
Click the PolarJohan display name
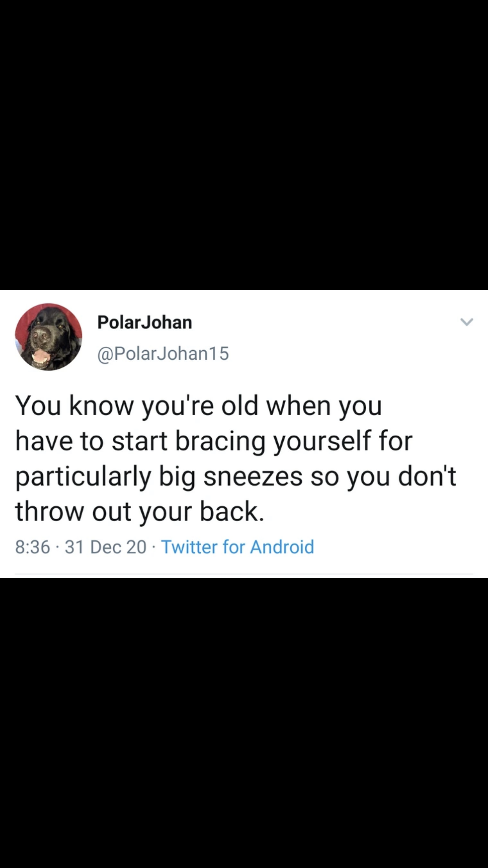click(x=145, y=322)
